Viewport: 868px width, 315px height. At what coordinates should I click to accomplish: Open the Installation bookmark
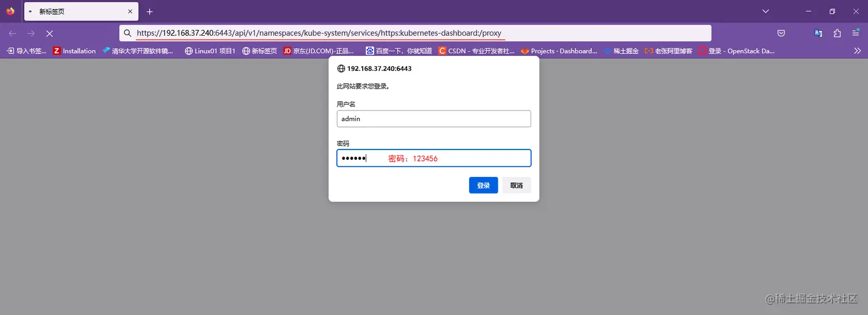point(75,51)
